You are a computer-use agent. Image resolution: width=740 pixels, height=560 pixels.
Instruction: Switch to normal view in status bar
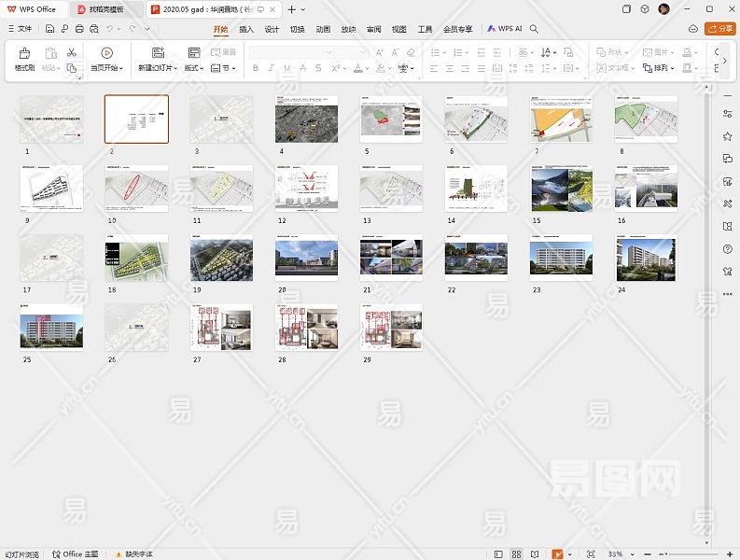pyautogui.click(x=497, y=553)
